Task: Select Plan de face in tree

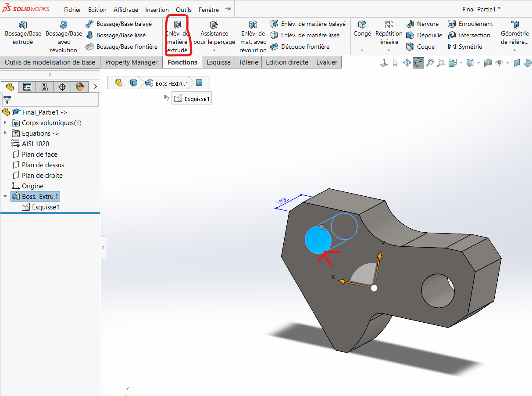Action: click(39, 154)
